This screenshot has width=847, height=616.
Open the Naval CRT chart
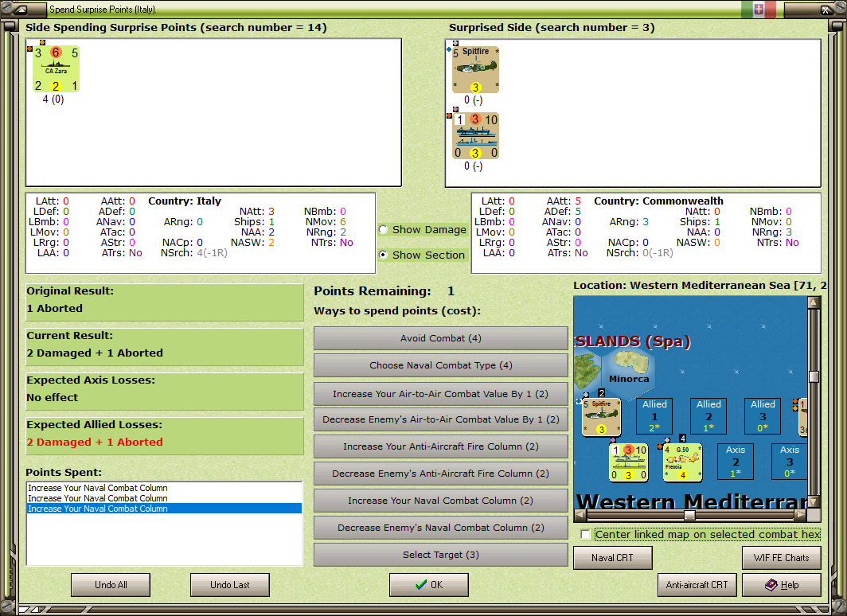click(613, 558)
